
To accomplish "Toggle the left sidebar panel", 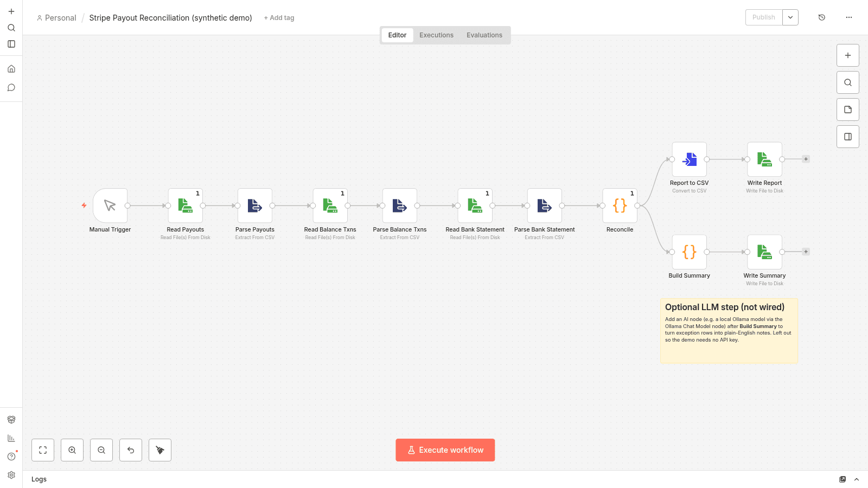I will click(x=11, y=44).
